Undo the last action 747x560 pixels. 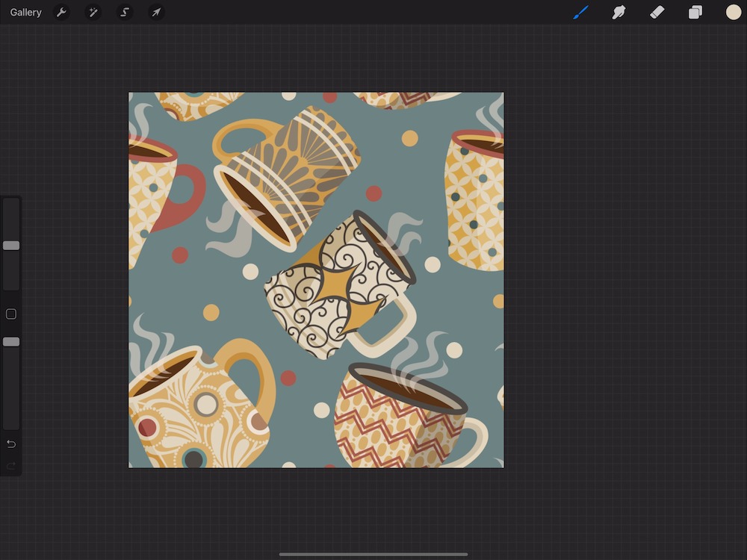point(11,444)
